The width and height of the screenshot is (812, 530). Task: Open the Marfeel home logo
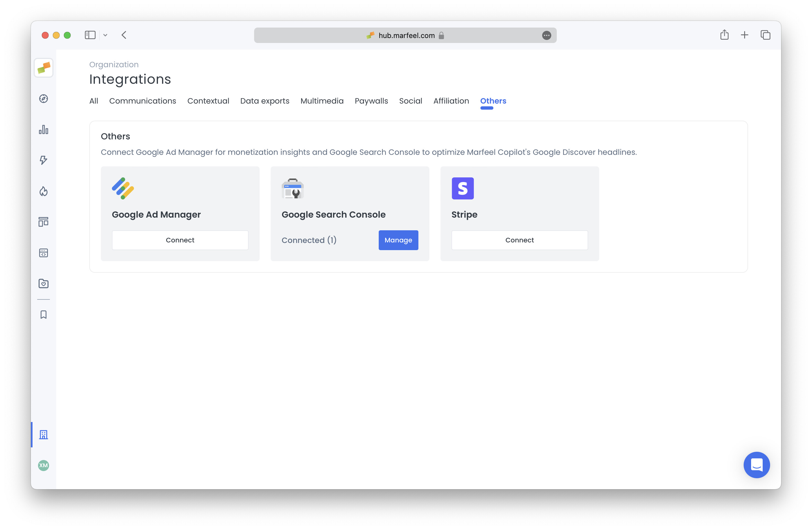point(43,68)
